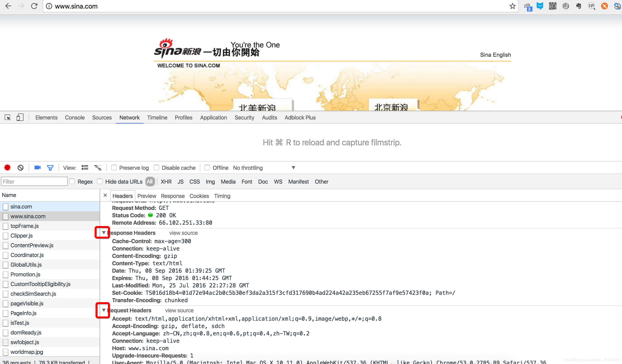Click the Regex checkbox for filter
This screenshot has height=364, width=622.
click(72, 181)
